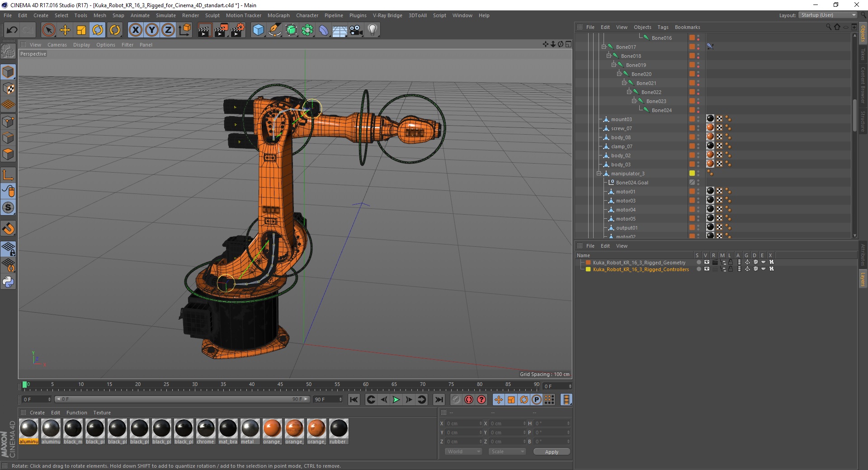Click the Apply button
This screenshot has width=868, height=470.
tap(552, 452)
